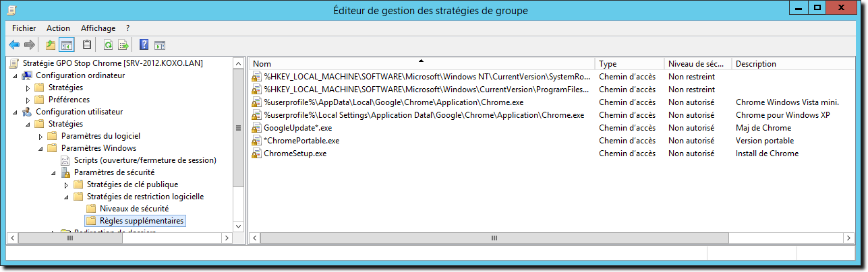The image size is (868, 272).
Task: Sort by the Niveau de sécurité column header
Action: point(697,64)
